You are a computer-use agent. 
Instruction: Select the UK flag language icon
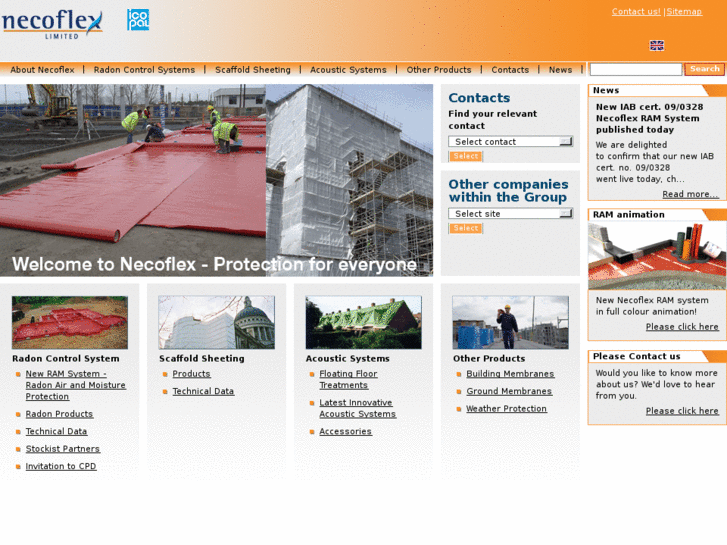coord(657,45)
